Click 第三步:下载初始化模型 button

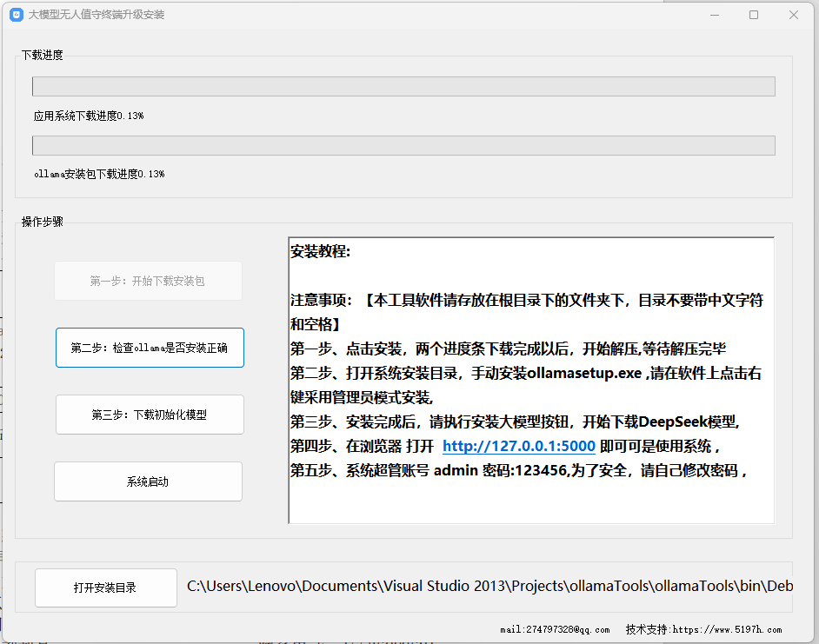click(150, 415)
